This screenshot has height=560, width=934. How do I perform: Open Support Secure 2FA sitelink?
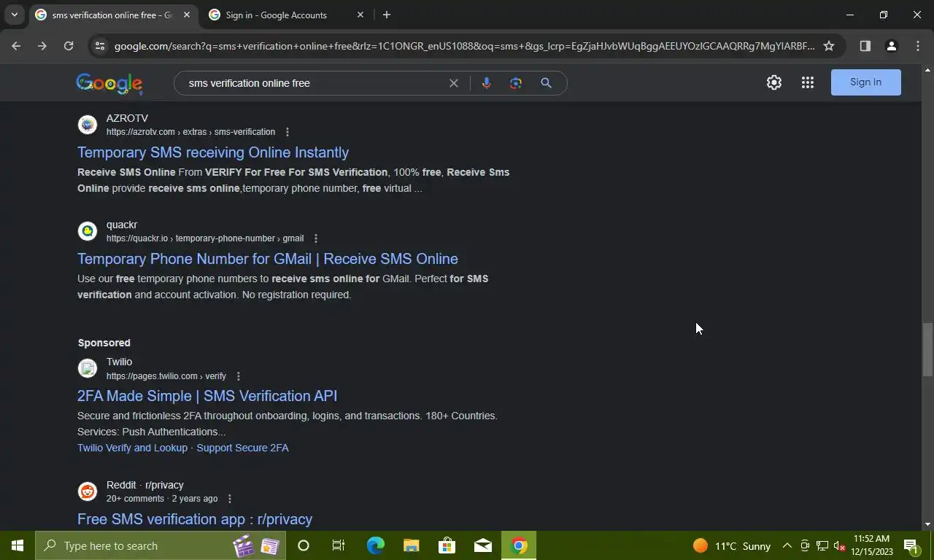242,448
